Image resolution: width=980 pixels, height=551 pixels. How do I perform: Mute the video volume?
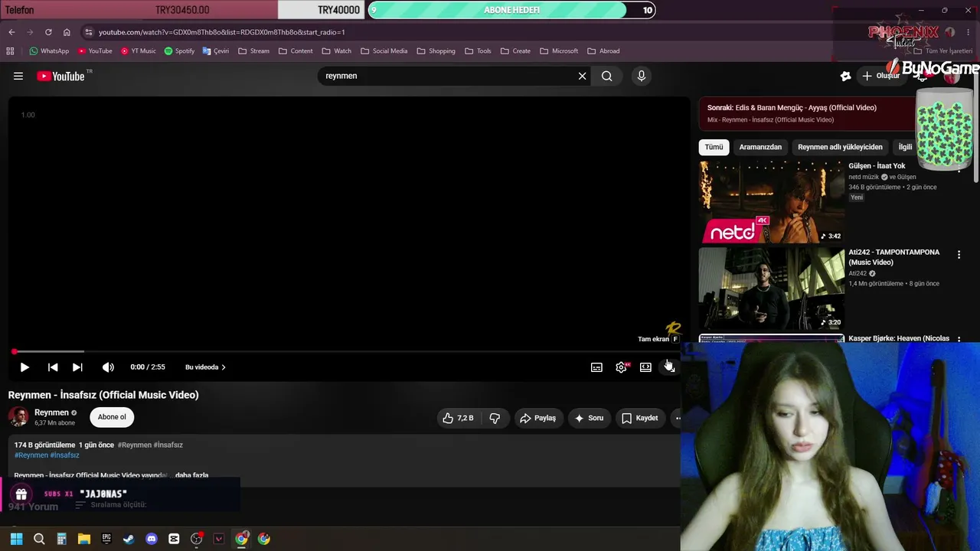108,367
